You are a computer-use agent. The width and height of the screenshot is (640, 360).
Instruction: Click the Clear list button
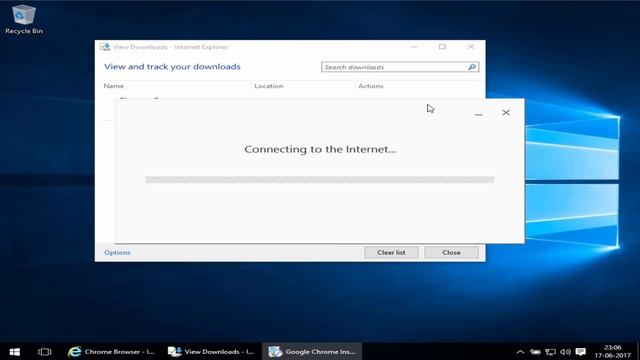coord(391,252)
